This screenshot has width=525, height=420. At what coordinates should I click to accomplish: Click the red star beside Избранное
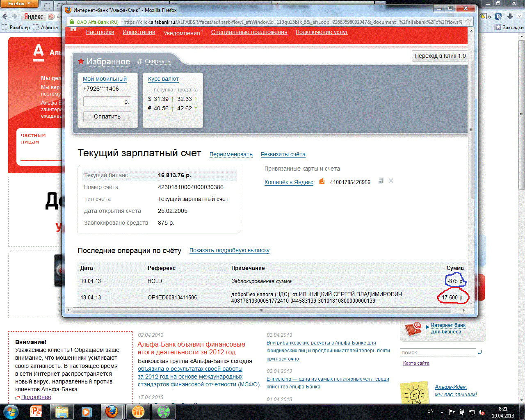[81, 61]
